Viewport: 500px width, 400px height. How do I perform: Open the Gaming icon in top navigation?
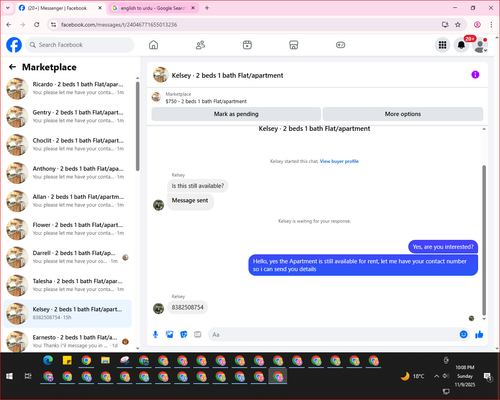click(x=340, y=45)
